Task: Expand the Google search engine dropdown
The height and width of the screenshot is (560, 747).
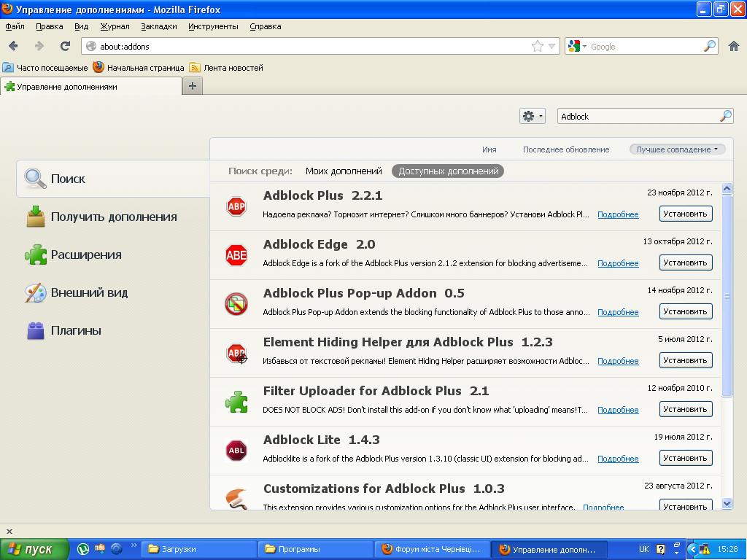Action: (577, 46)
